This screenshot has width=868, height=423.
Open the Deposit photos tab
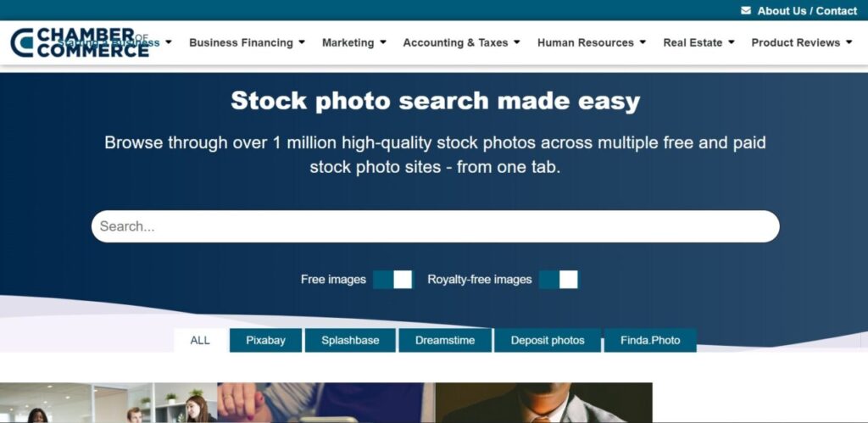(548, 341)
